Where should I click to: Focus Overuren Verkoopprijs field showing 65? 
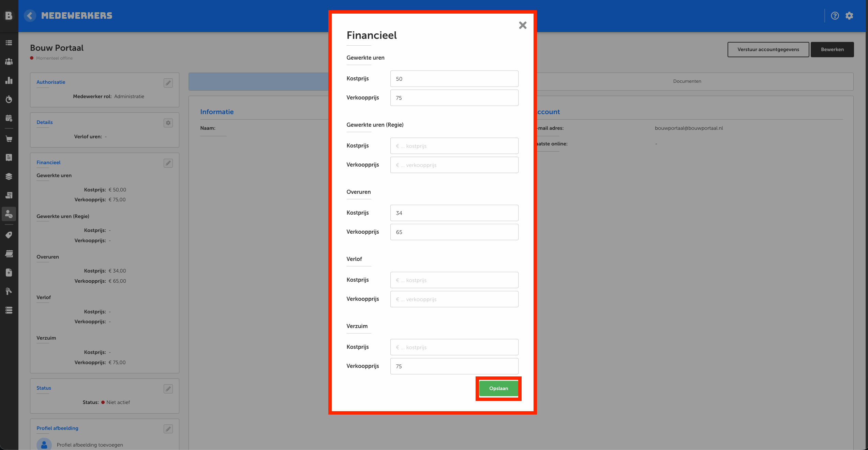point(454,232)
